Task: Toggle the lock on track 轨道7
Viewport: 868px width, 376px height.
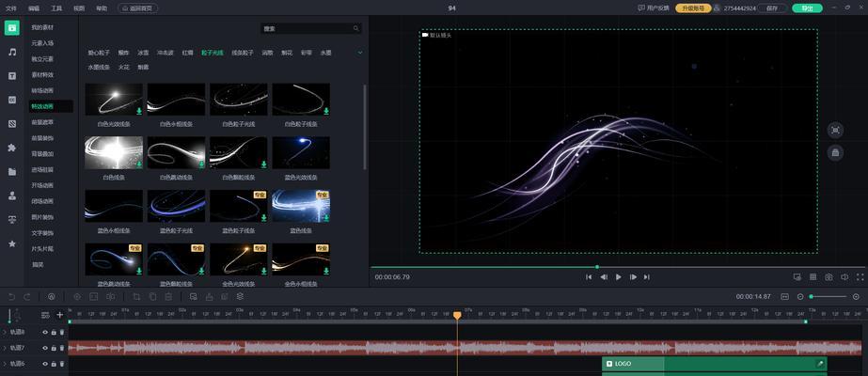Action: (54, 348)
